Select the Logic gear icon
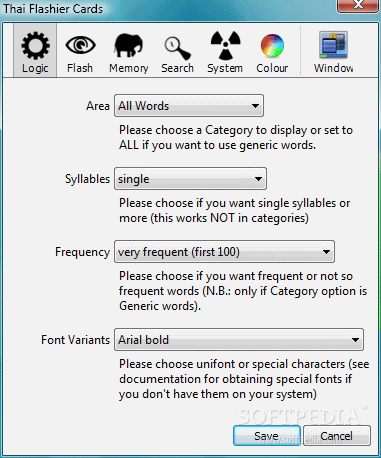The width and height of the screenshot is (381, 458). 35,51
